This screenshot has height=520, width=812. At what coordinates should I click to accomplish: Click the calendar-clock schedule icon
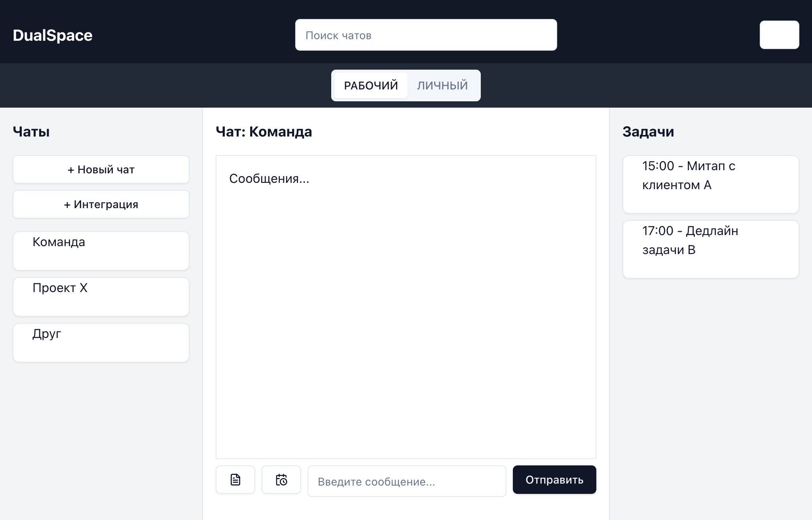[281, 480]
